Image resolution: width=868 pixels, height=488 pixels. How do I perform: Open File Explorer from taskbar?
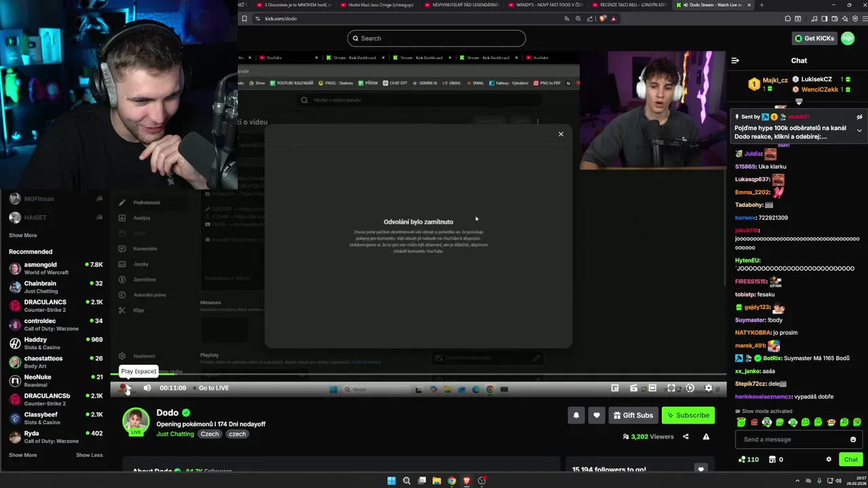coord(437,481)
